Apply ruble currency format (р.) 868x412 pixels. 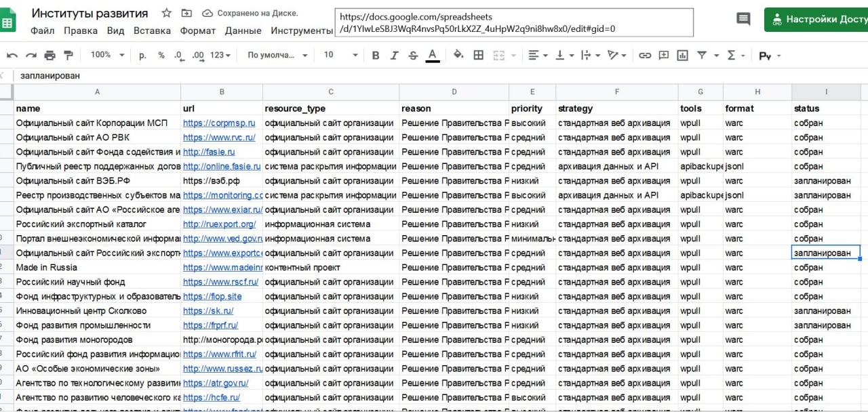pyautogui.click(x=142, y=55)
